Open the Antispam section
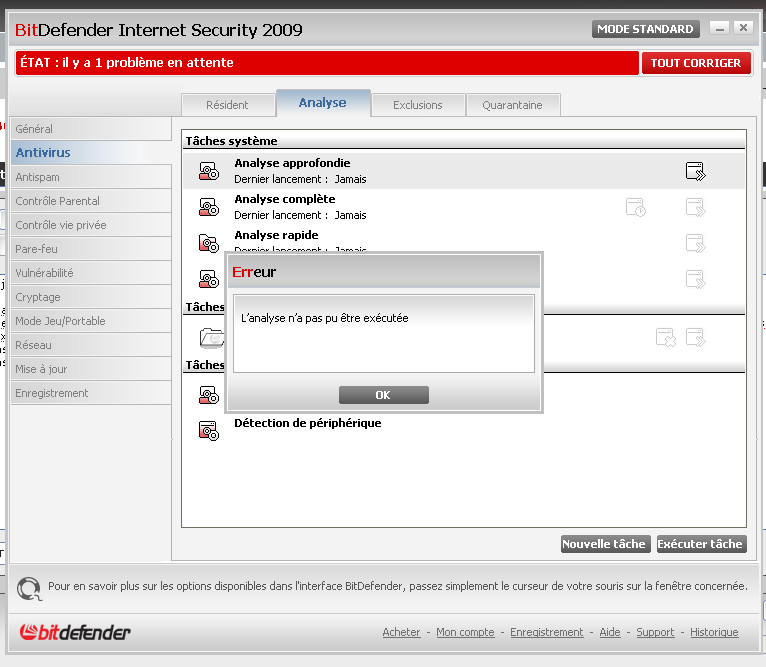Viewport: 766px width, 667px height. point(91,177)
